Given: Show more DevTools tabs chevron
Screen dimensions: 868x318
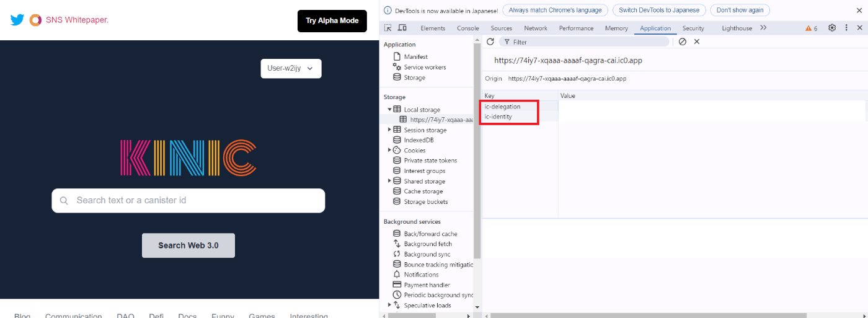Looking at the screenshot, I should click(763, 28).
